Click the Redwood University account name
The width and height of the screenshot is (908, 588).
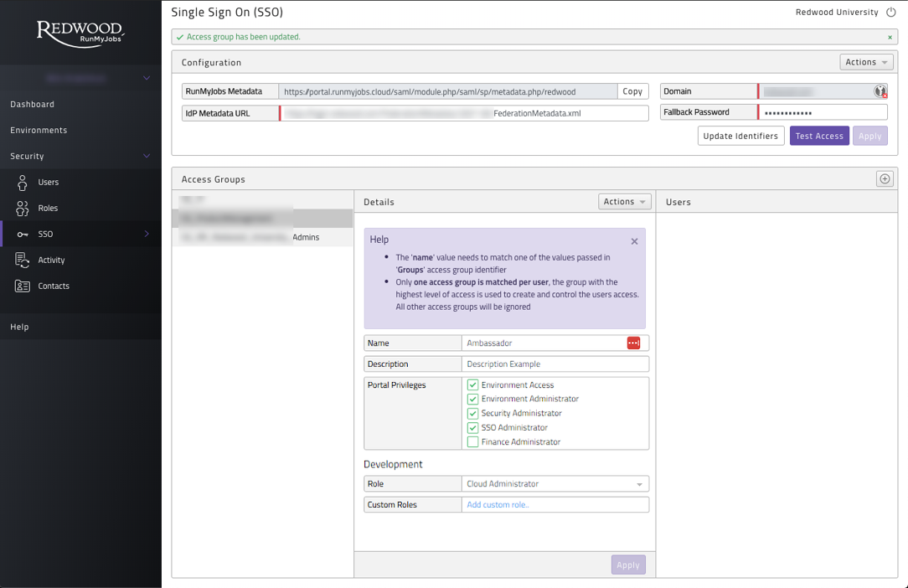pos(837,13)
